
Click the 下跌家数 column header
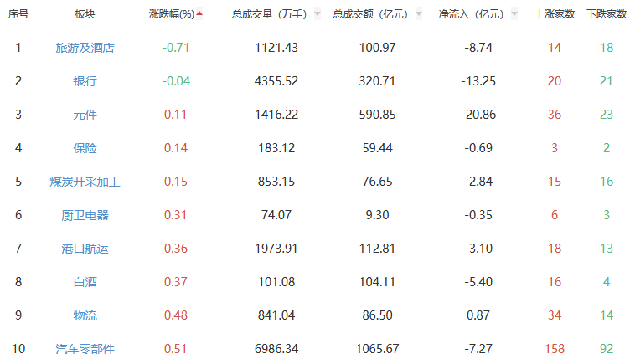607,14
